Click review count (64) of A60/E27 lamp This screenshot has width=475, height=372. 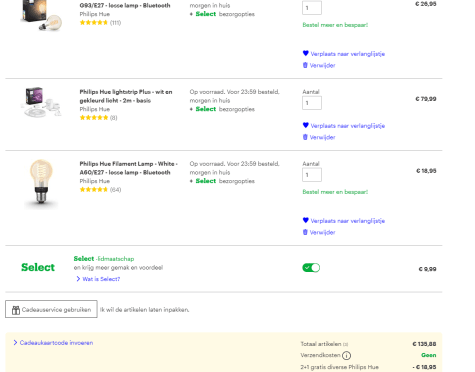115,190
